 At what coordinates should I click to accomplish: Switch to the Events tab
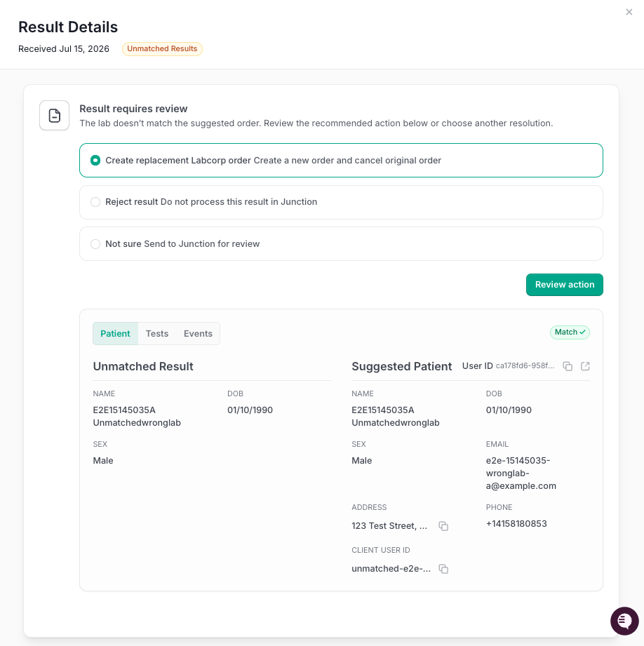199,334
